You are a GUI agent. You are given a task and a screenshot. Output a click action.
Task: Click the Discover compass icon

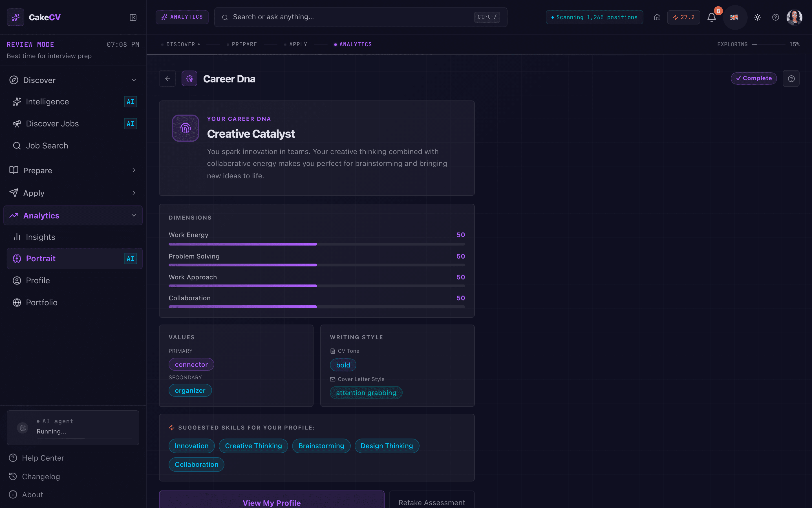coord(14,80)
